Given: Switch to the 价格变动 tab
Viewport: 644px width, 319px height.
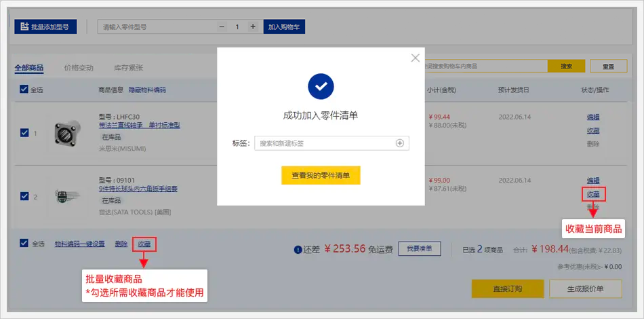Looking at the screenshot, I should (x=79, y=68).
